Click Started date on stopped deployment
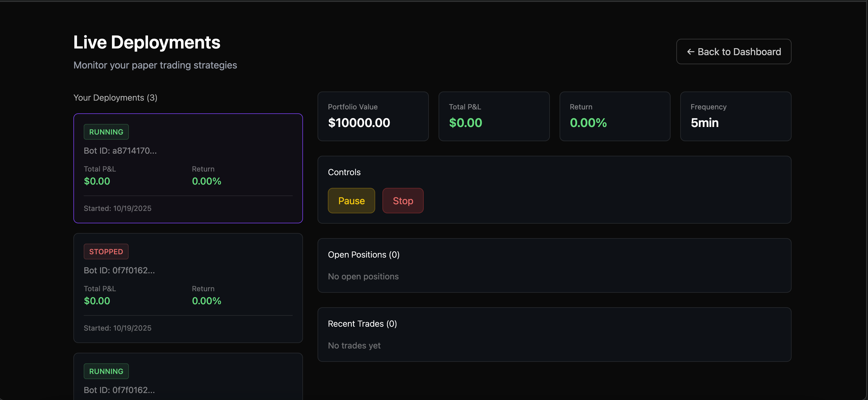Viewport: 868px width, 400px height. coord(117,328)
